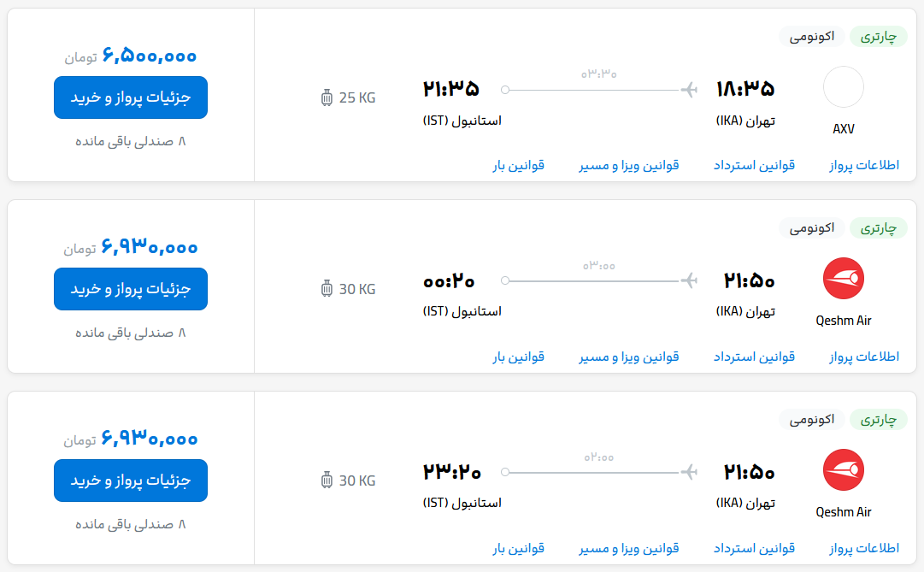Open اطلاعات پرواز tab for AXV flight
Image resolution: width=924 pixels, height=572 pixels.
[x=864, y=166]
